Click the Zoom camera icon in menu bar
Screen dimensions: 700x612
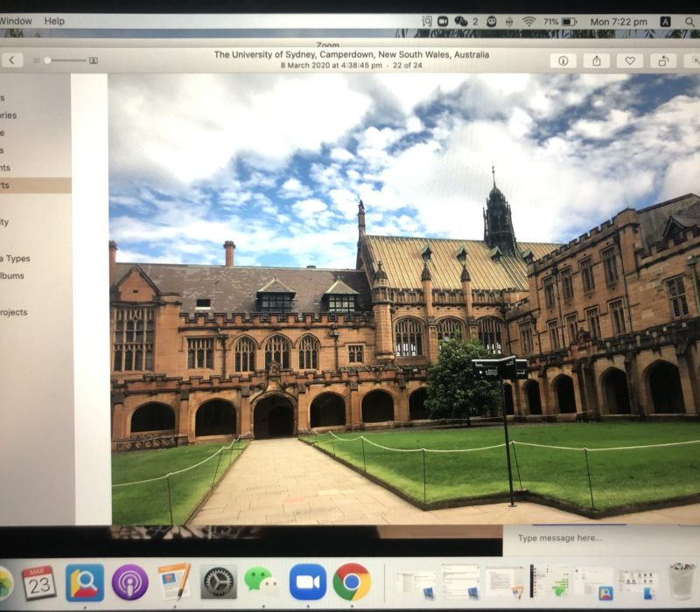443,21
